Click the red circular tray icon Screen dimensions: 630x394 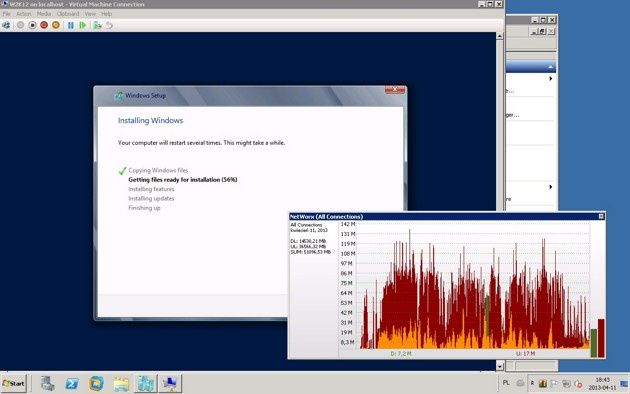579,384
